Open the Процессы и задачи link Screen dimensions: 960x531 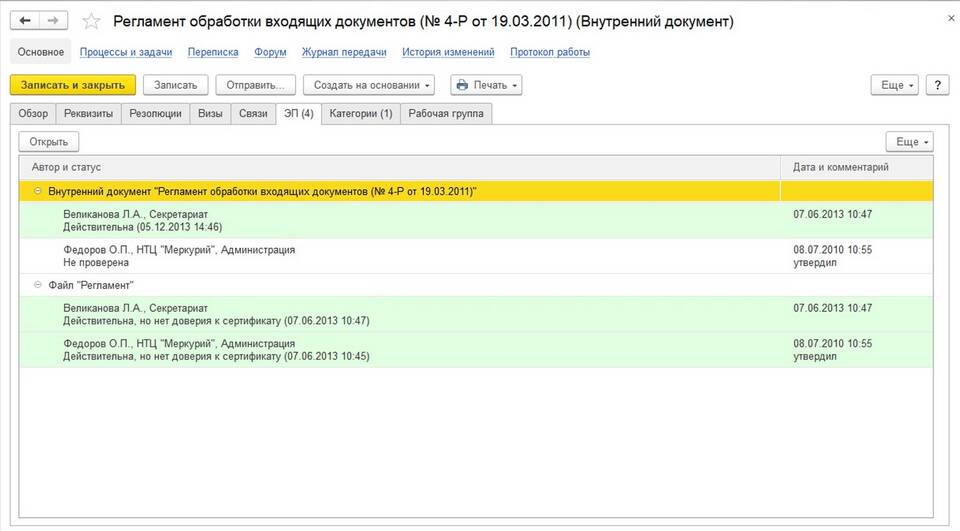[x=126, y=52]
